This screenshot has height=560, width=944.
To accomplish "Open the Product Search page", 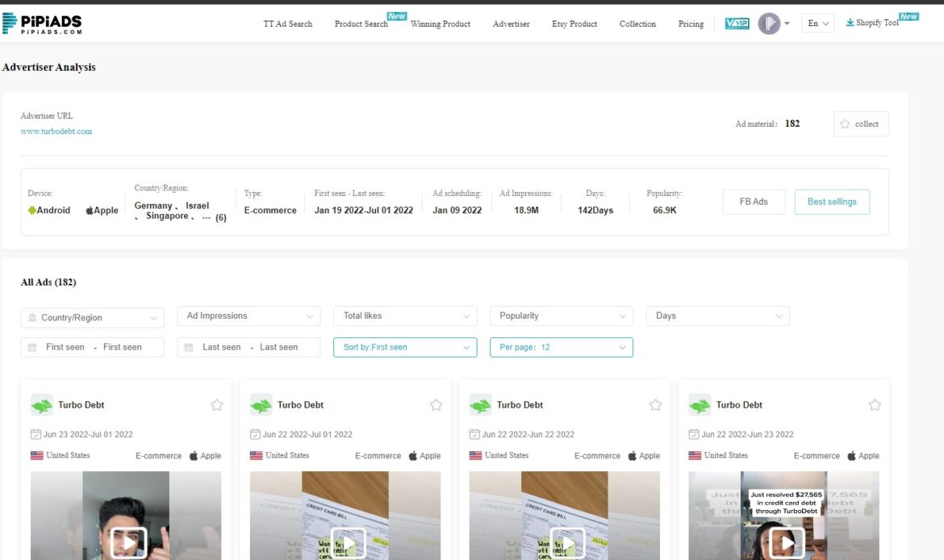I will (361, 24).
